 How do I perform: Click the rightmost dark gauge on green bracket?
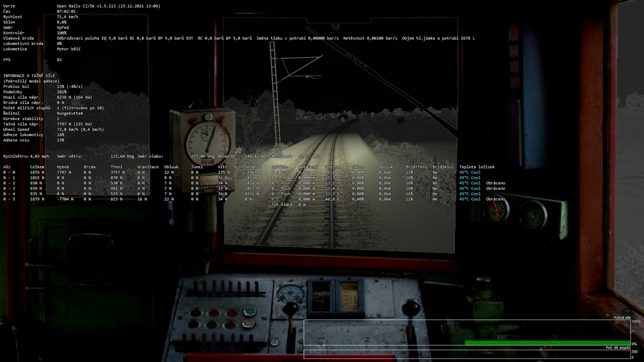point(533,214)
